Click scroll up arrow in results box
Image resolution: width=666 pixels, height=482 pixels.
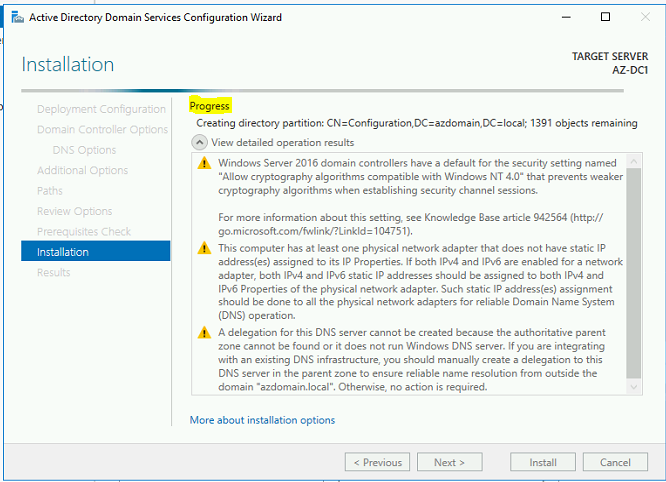[x=634, y=161]
